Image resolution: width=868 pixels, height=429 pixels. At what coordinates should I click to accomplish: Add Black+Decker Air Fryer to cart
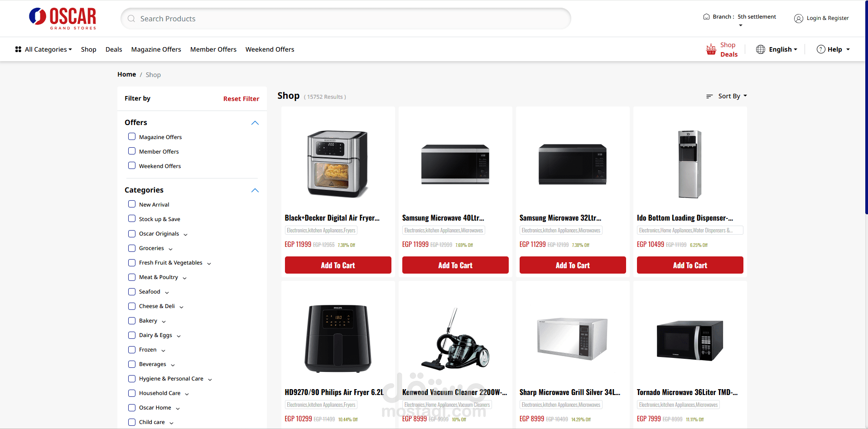[x=338, y=265]
